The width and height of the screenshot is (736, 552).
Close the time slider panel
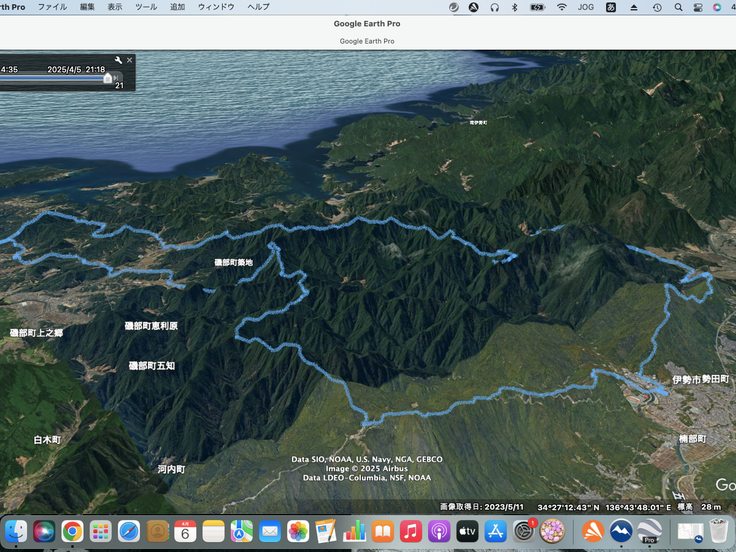click(129, 60)
